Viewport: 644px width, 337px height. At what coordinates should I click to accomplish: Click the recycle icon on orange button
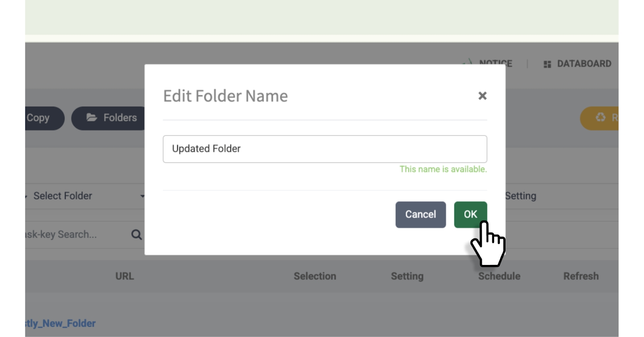tap(601, 118)
